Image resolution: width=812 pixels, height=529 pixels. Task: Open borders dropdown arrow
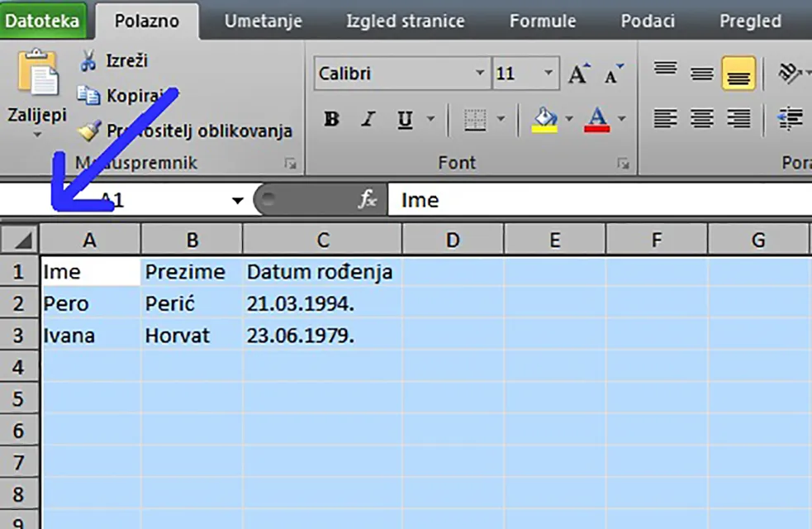coord(501,119)
